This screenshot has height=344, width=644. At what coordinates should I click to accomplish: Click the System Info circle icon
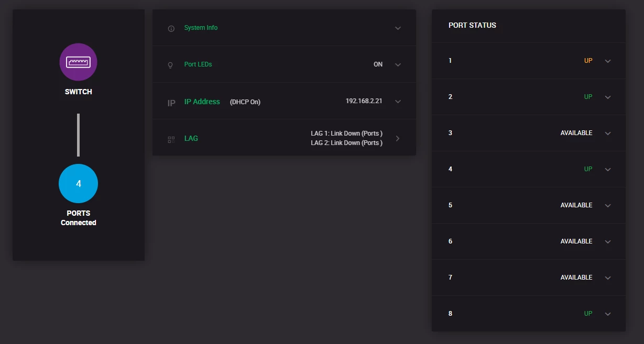pos(171,28)
